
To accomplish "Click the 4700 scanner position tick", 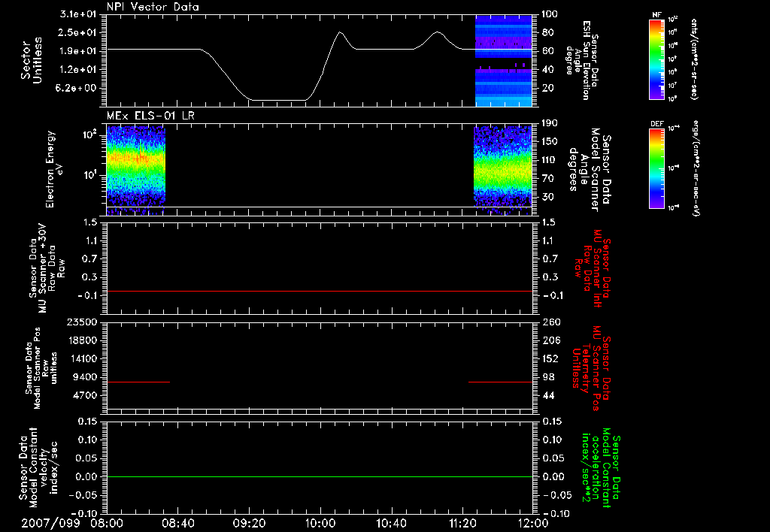I will [85, 395].
